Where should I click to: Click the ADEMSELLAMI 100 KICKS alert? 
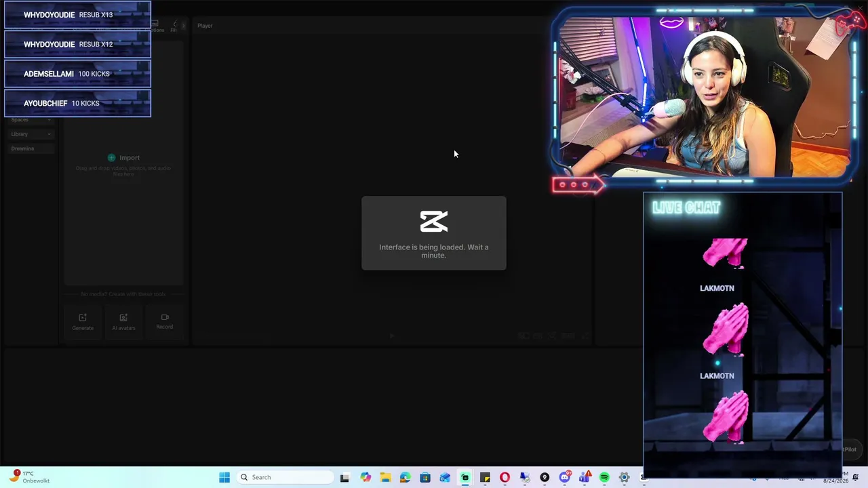(77, 74)
